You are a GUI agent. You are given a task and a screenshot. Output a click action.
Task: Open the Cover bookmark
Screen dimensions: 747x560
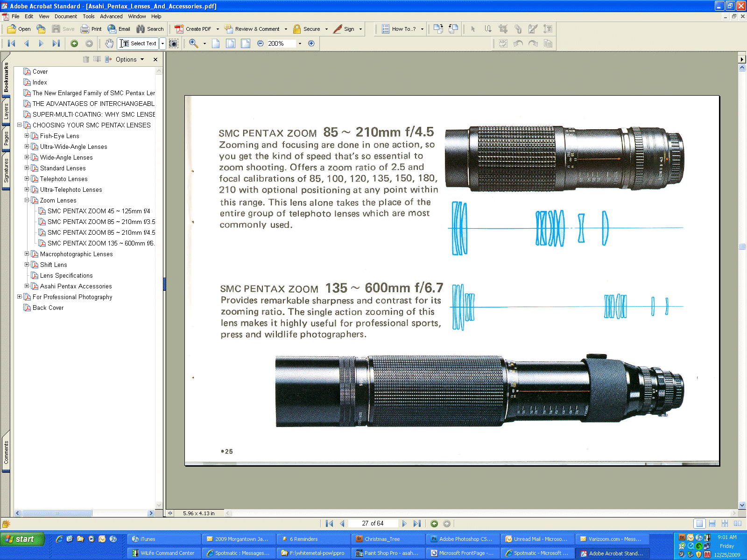[40, 71]
